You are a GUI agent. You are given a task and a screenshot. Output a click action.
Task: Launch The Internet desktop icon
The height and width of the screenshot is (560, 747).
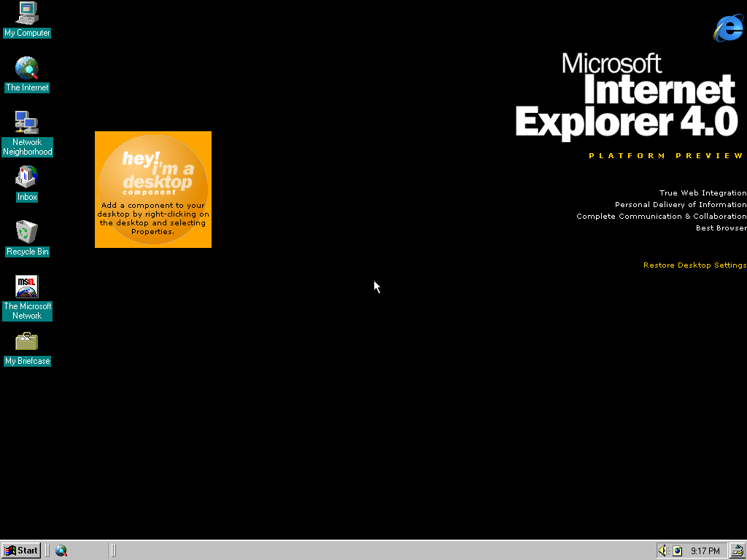(x=27, y=68)
